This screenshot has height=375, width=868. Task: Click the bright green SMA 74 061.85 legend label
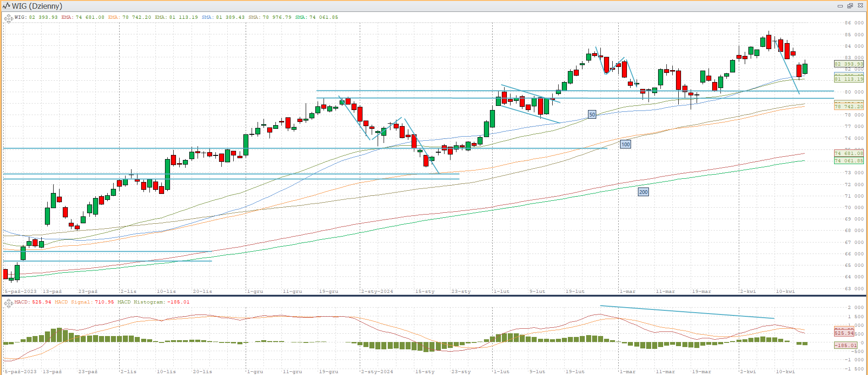[316, 17]
